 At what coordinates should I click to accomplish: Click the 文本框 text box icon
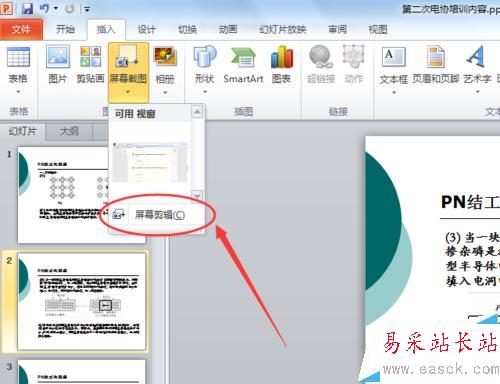coord(394,57)
